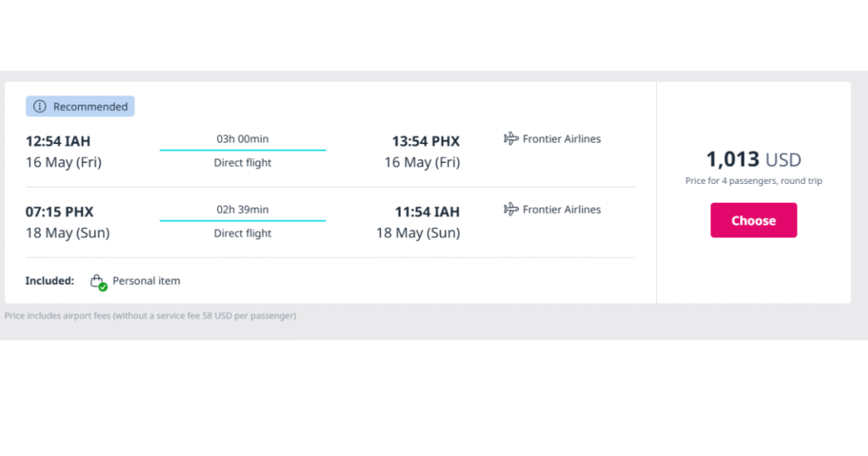Click the Personal item label
This screenshot has width=868, height=456.
[x=146, y=281]
